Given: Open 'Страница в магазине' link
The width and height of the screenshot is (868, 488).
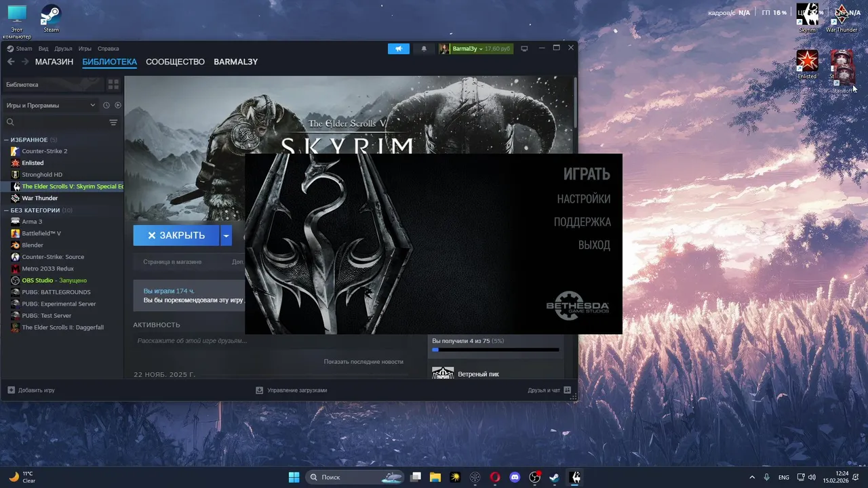Looking at the screenshot, I should [172, 262].
